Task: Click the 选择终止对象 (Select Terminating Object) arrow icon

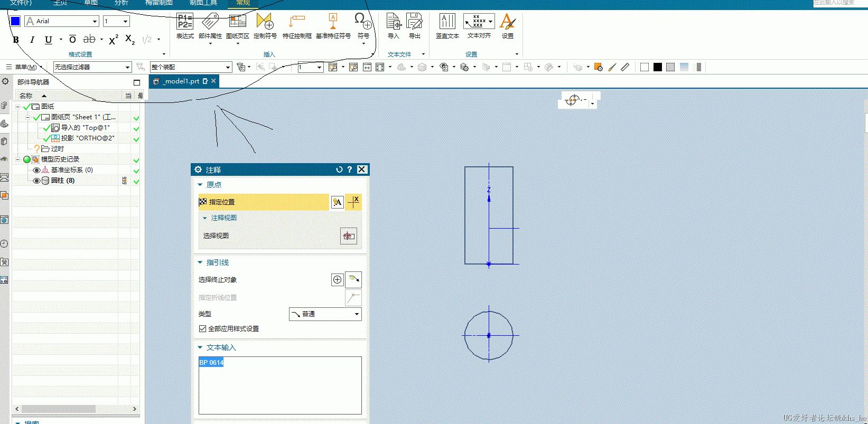Action: pos(353,279)
